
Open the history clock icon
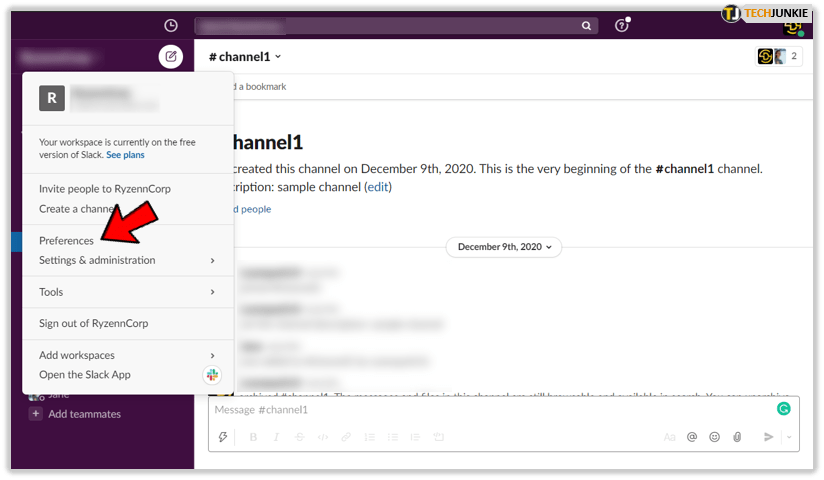[171, 25]
